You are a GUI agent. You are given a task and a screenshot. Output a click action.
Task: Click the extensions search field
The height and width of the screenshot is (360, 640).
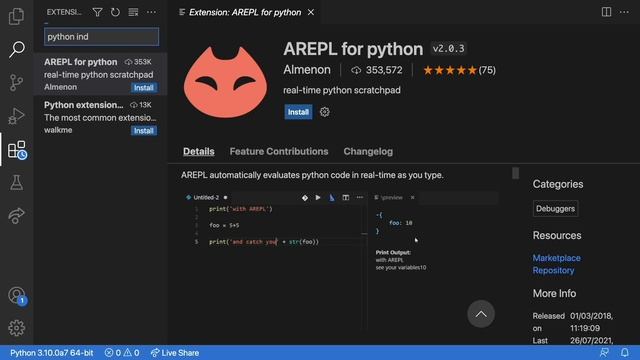pos(101,37)
